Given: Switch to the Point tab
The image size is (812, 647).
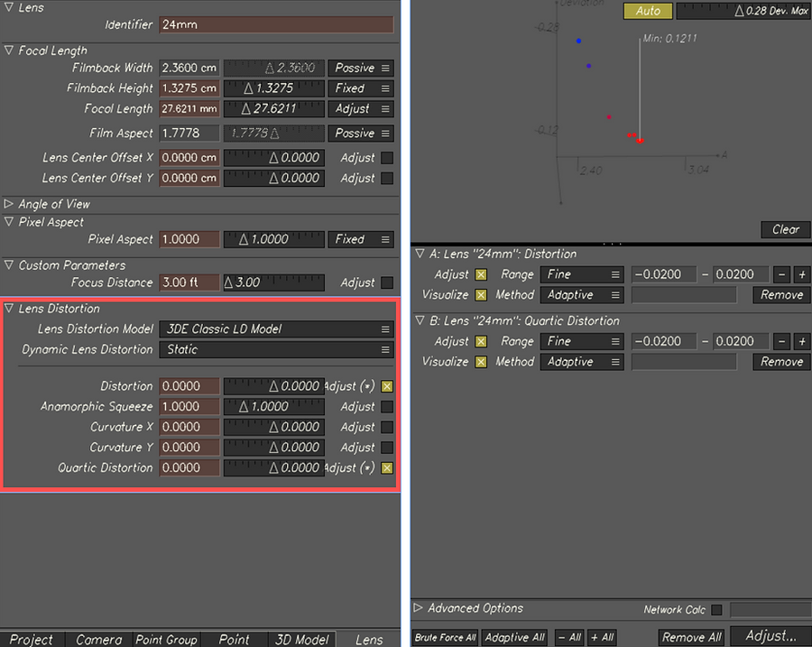Looking at the screenshot, I should pyautogui.click(x=234, y=639).
